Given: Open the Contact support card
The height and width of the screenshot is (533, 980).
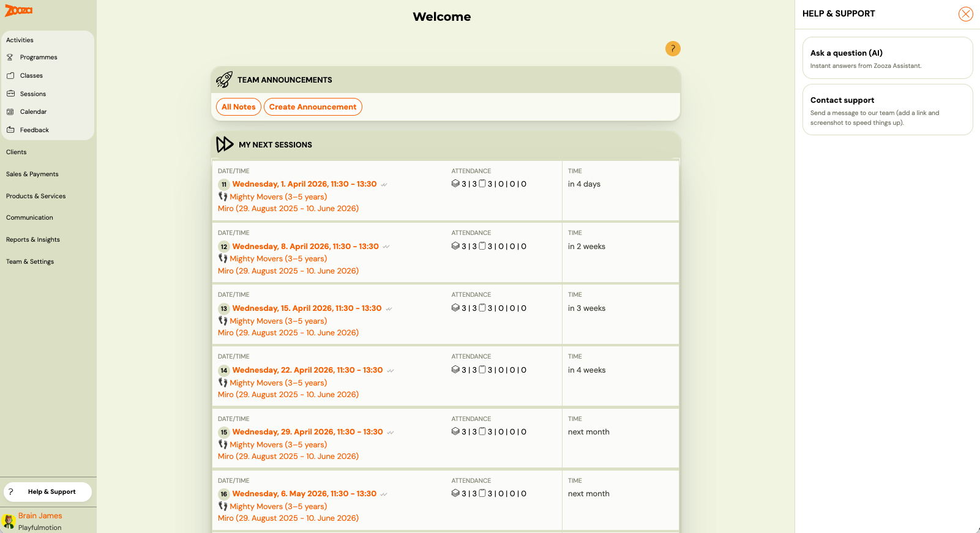Looking at the screenshot, I should (888, 110).
